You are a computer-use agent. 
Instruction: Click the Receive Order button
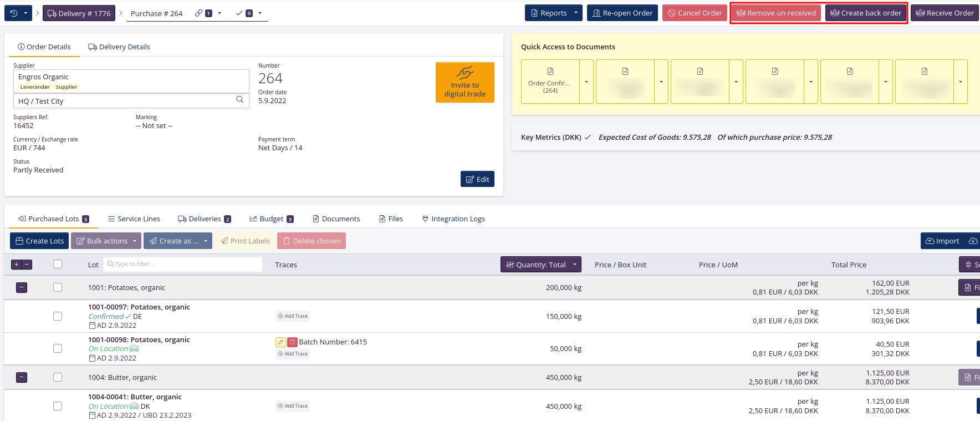(x=945, y=13)
